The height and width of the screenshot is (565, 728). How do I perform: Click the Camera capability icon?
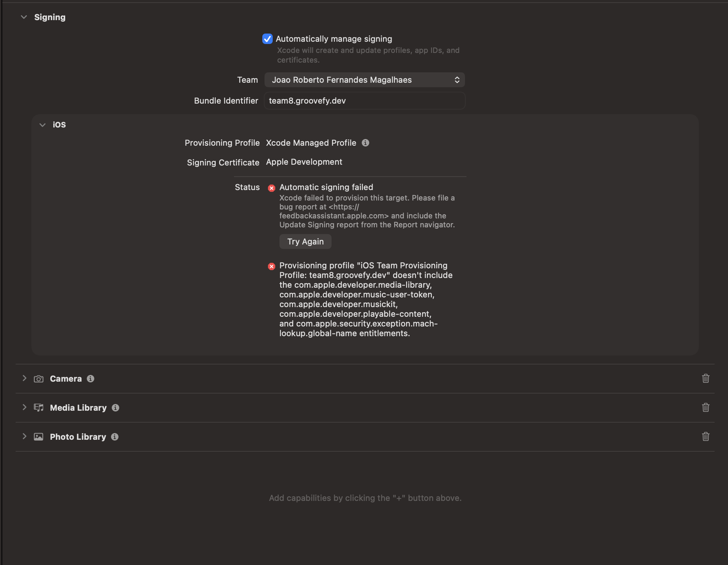click(x=39, y=379)
